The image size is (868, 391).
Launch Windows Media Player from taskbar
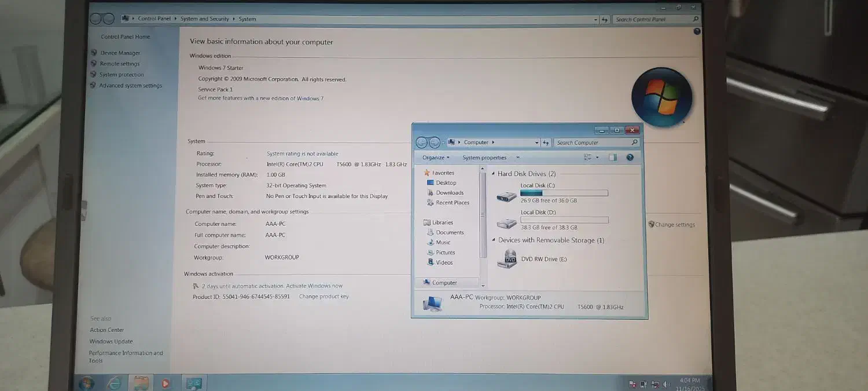166,383
